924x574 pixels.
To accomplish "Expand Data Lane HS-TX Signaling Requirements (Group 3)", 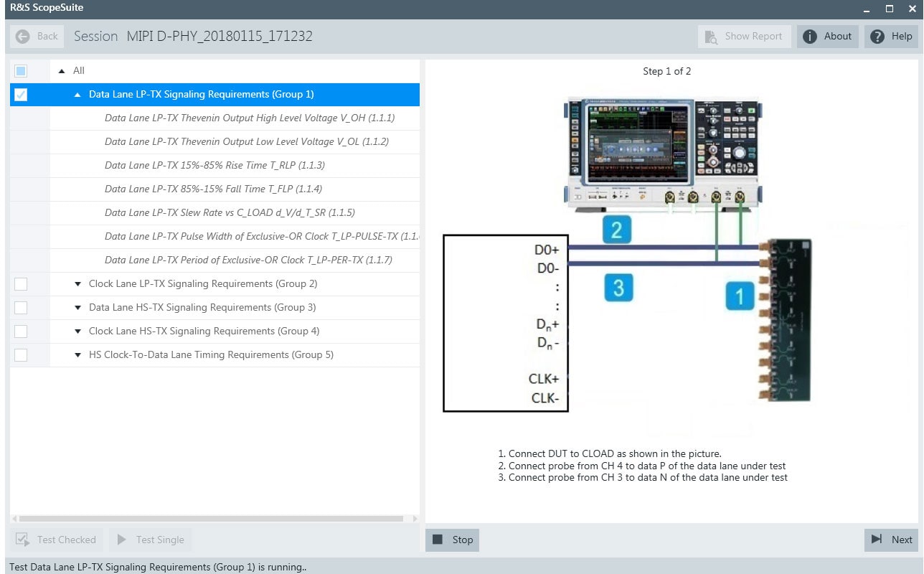I will (x=77, y=307).
